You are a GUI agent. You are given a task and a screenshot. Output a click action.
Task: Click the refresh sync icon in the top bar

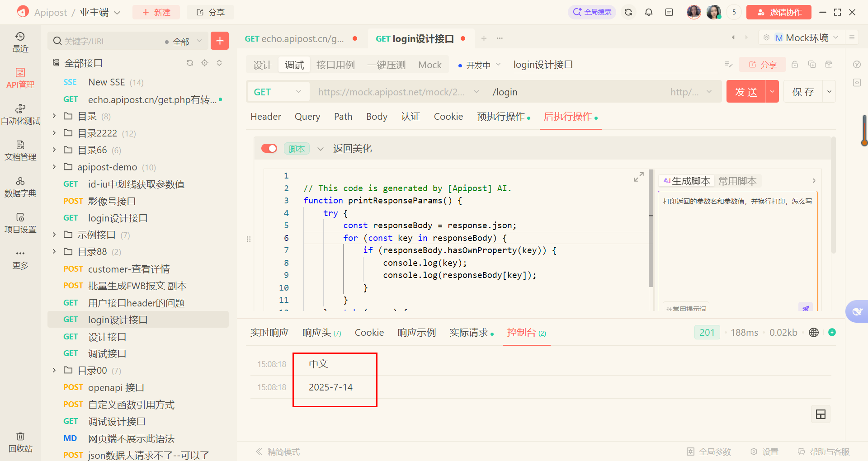point(628,12)
